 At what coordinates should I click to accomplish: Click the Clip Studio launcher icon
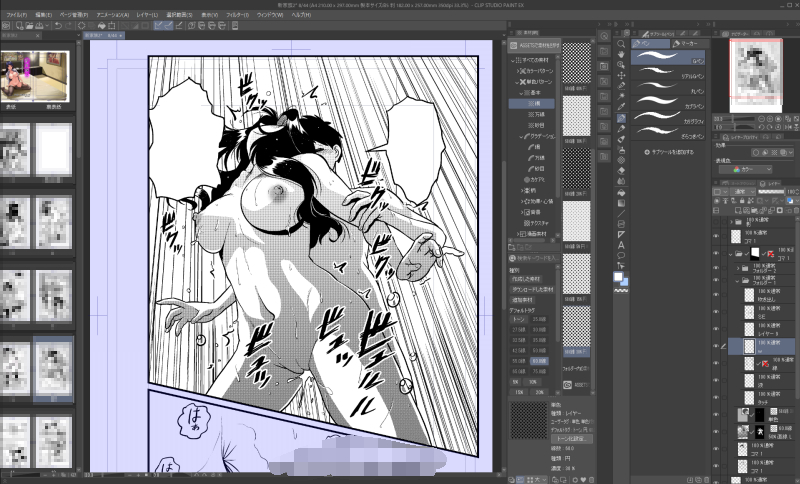[6, 26]
